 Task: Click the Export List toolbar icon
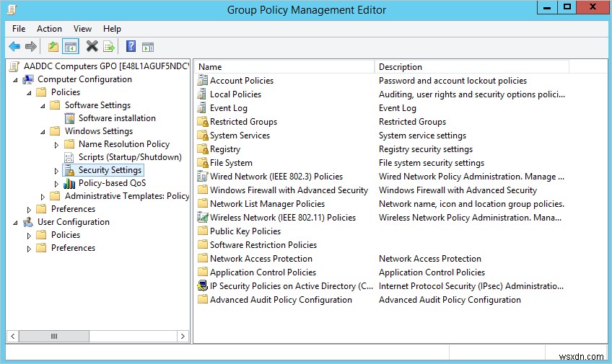point(109,47)
